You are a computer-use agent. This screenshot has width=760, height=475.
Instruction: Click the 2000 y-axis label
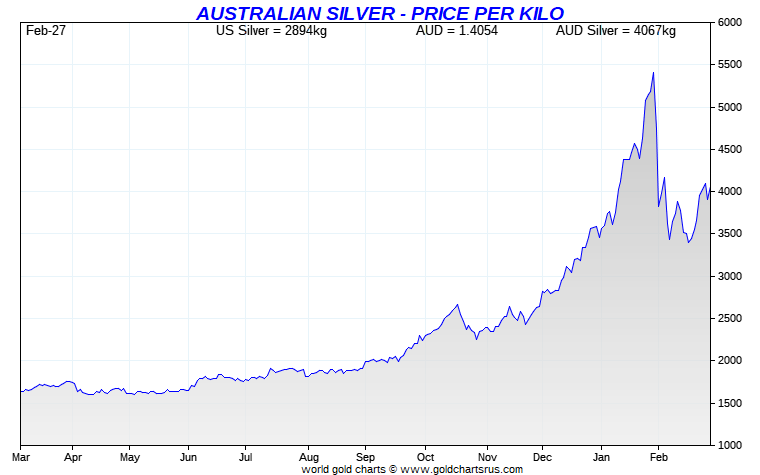pos(729,361)
